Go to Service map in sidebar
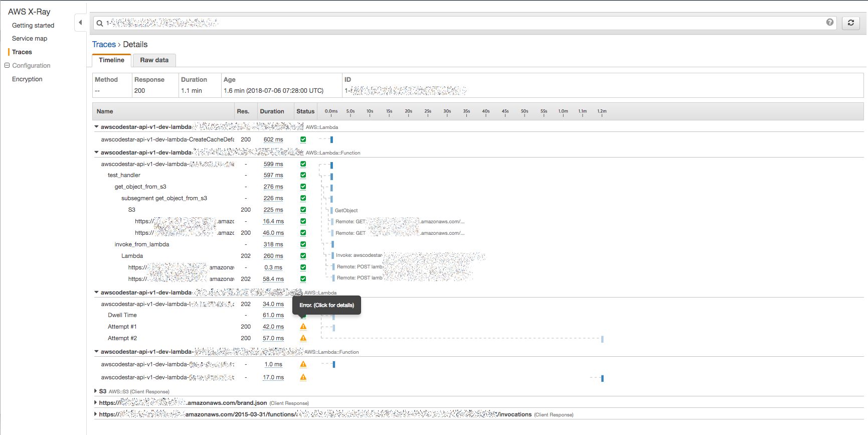 tap(30, 39)
